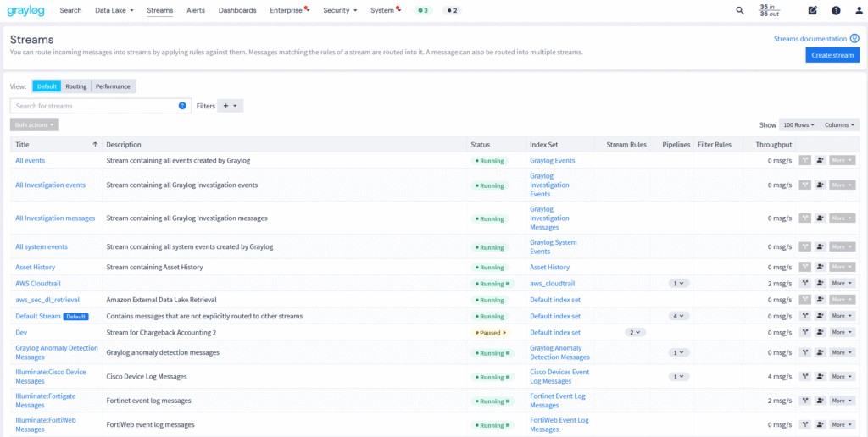This screenshot has height=437, width=868.
Task: Open data routing for Graylog Anomaly Detection Messages
Action: pyautogui.click(x=805, y=352)
